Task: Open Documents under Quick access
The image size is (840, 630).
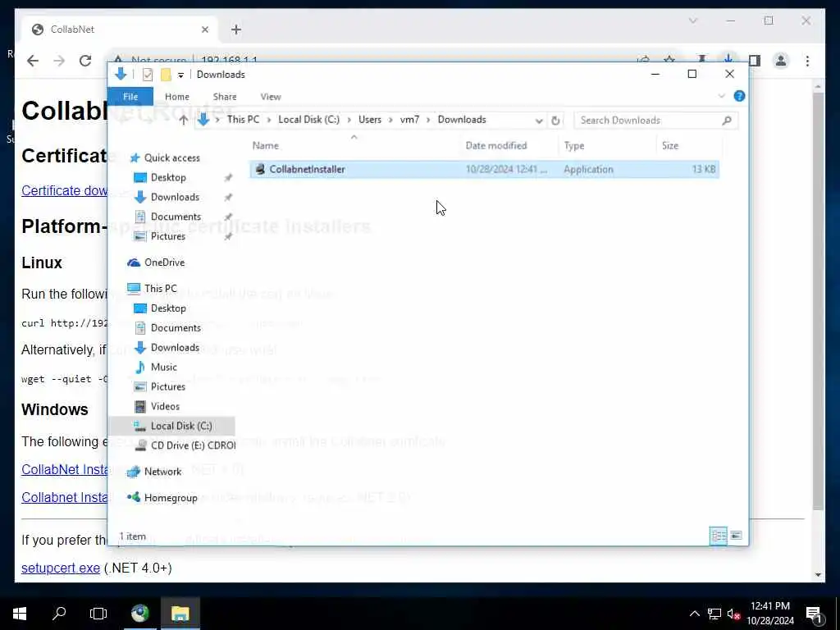Action: 176,217
